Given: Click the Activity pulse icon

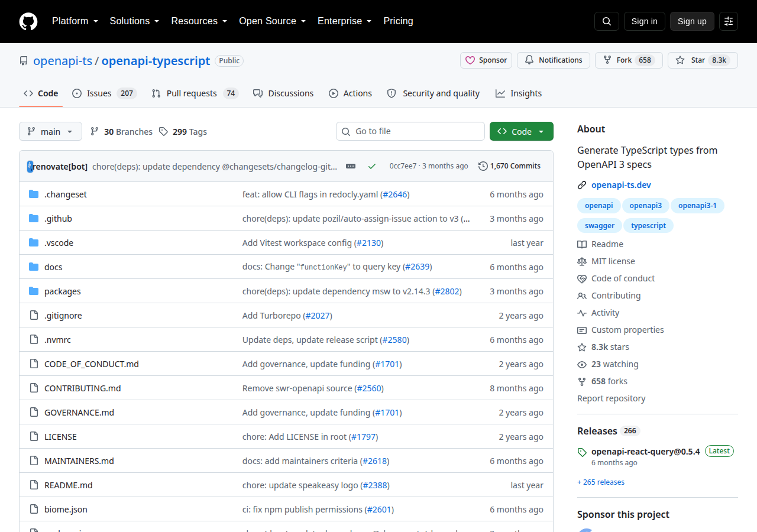Looking at the screenshot, I should click(x=582, y=313).
